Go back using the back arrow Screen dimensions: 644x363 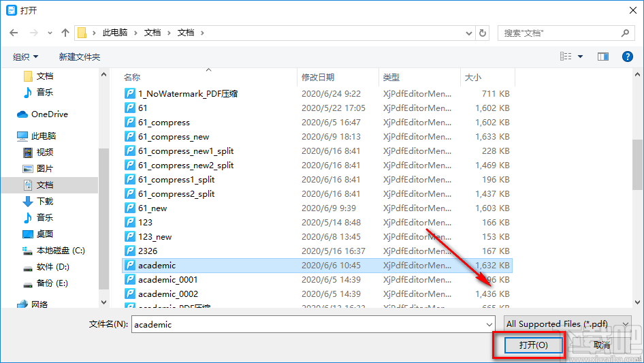(x=14, y=33)
